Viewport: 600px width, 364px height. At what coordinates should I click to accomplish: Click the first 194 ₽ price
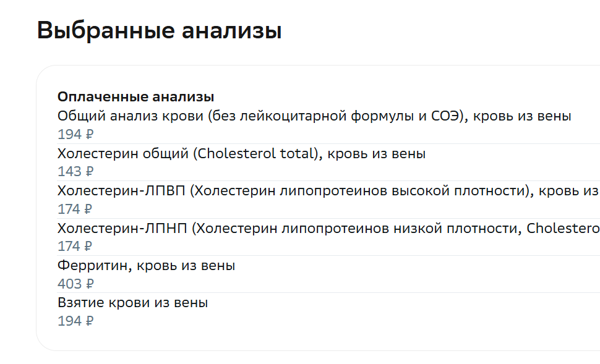[x=75, y=134]
